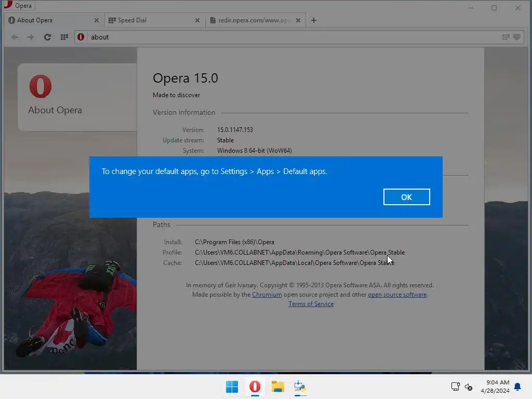Maximize the Opera window
Image resolution: width=532 pixels, height=399 pixels.
coord(494,8)
